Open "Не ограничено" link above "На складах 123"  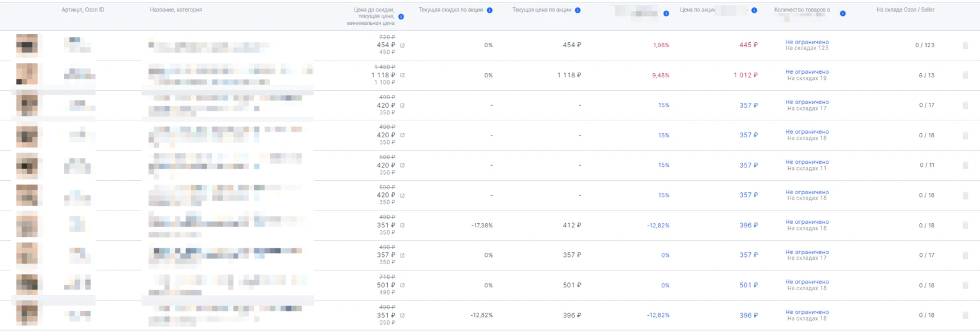click(x=806, y=42)
